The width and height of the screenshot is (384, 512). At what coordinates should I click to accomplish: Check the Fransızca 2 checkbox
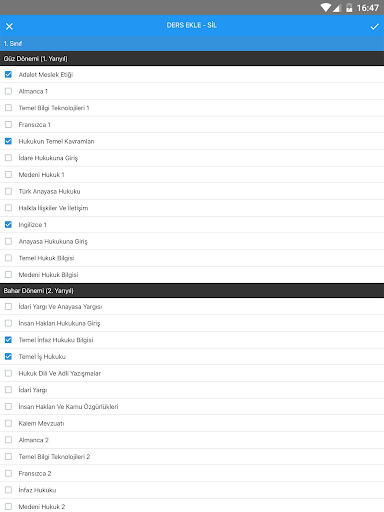pyautogui.click(x=8, y=473)
